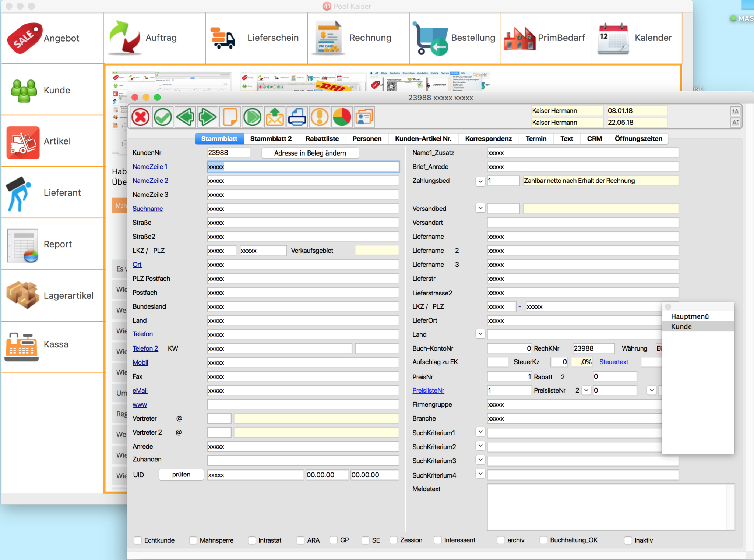Screen dimensions: 754x560
Task: Click the eMail link label
Action: pos(140,390)
